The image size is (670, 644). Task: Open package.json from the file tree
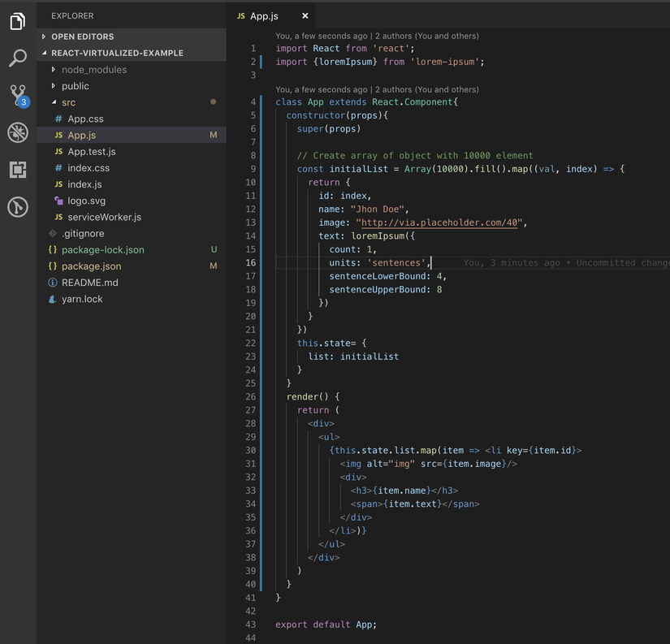(x=91, y=266)
